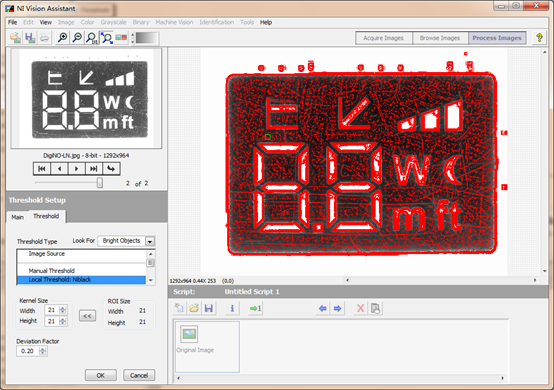This screenshot has height=390, width=554.
Task: Open the Help menu
Action: (266, 22)
